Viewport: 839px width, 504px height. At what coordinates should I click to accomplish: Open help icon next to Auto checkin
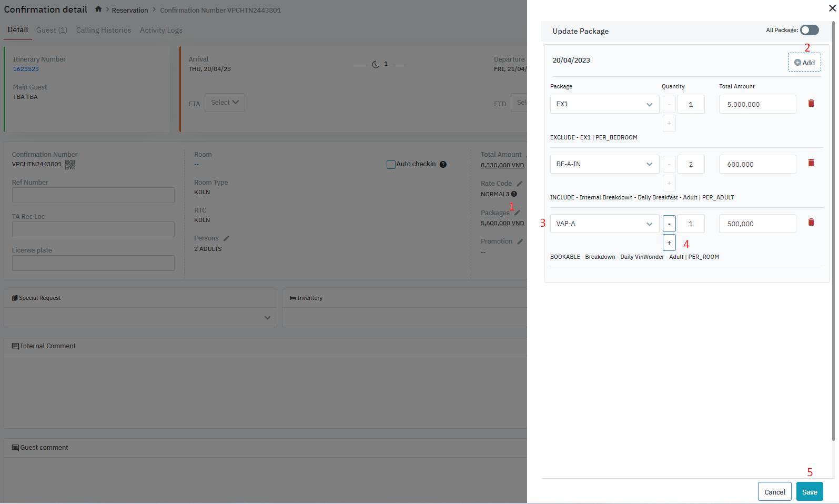(x=443, y=164)
